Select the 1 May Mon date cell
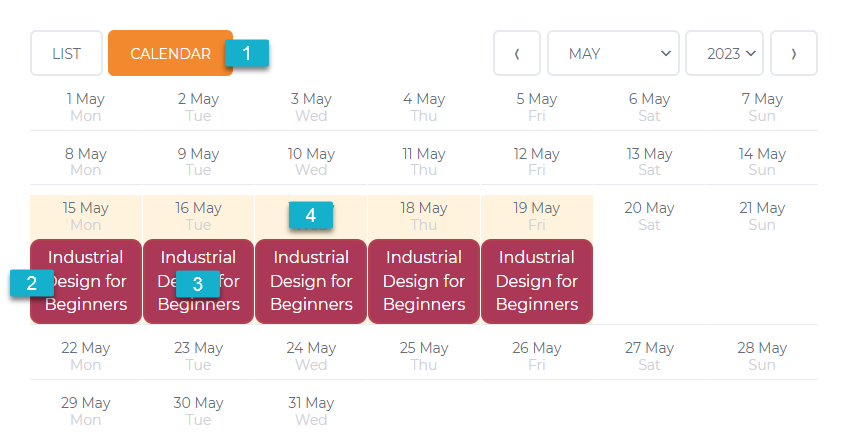Screen dimensions: 850x440 [86, 107]
